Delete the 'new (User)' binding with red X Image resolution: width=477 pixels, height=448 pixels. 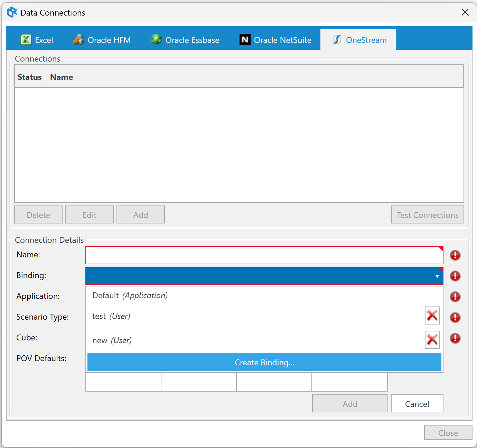(x=432, y=340)
